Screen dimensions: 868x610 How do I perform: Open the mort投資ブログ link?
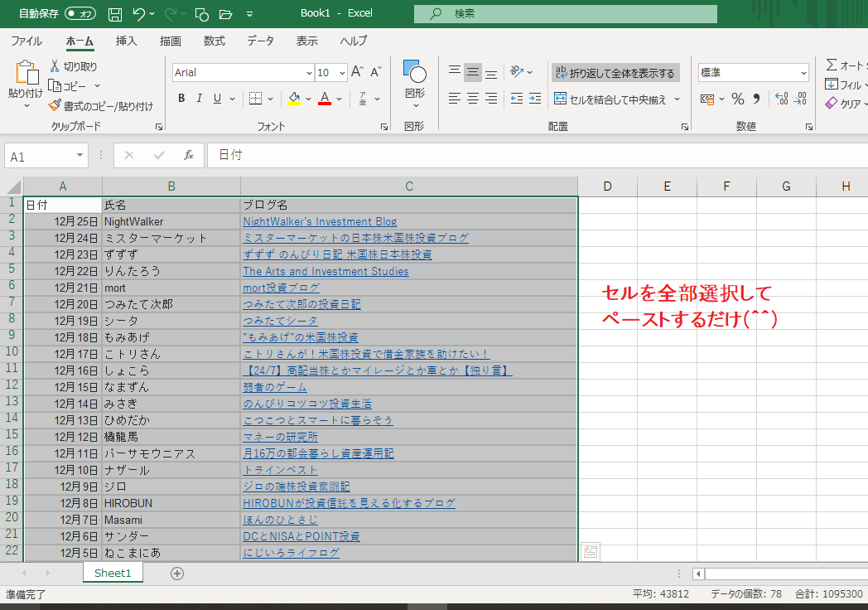(x=282, y=288)
